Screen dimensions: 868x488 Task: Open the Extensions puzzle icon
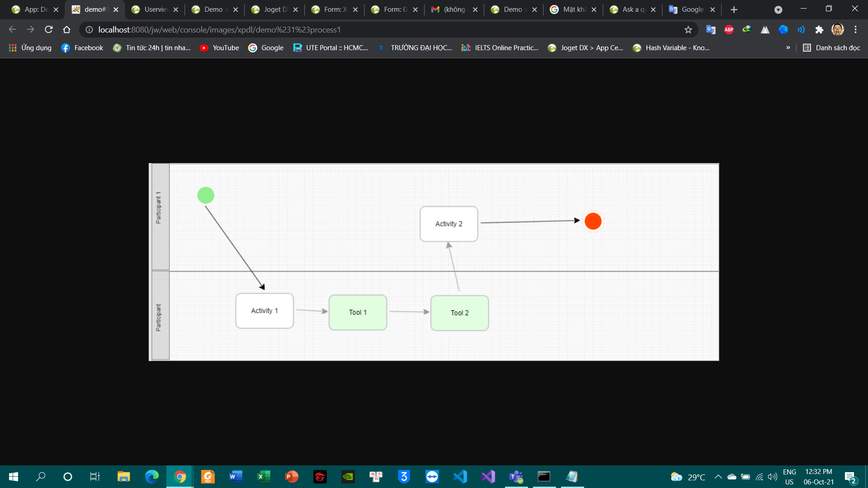[819, 30]
